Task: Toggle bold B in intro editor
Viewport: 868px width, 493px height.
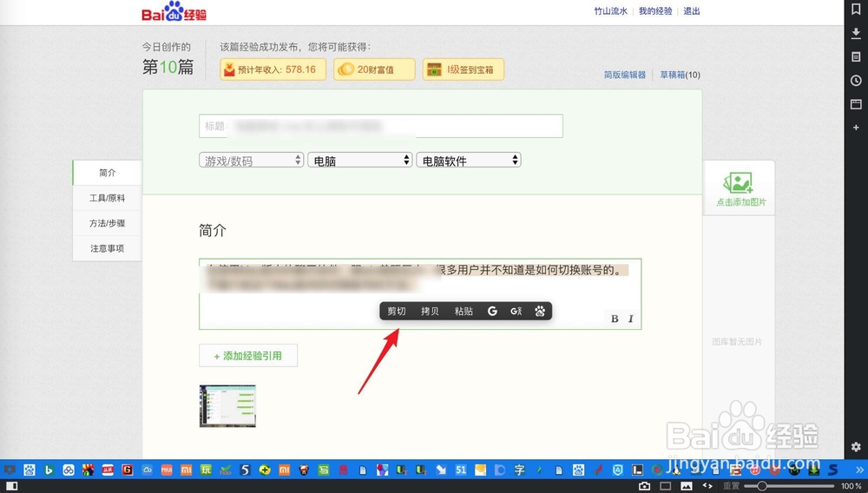Action: click(x=615, y=319)
